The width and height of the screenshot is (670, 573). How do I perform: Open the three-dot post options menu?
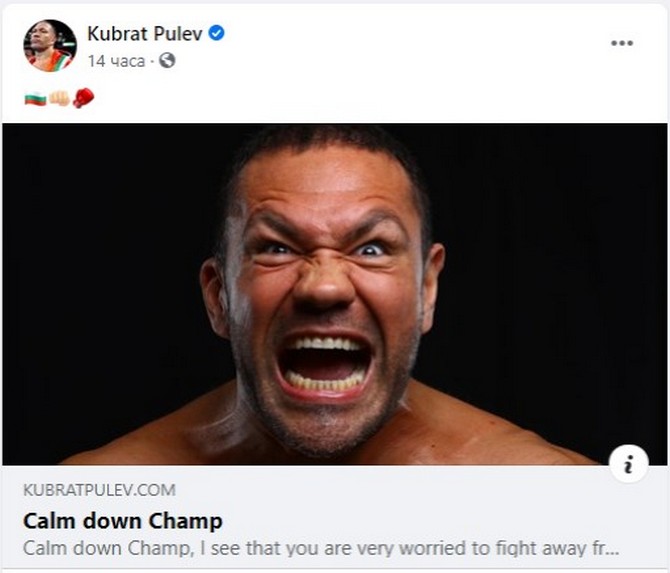point(622,44)
